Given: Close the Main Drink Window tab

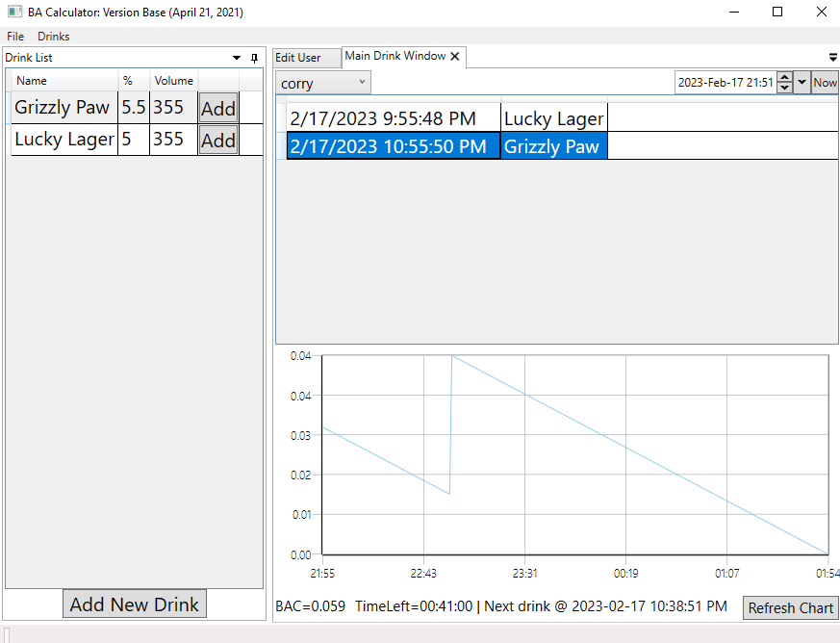Looking at the screenshot, I should click(454, 56).
